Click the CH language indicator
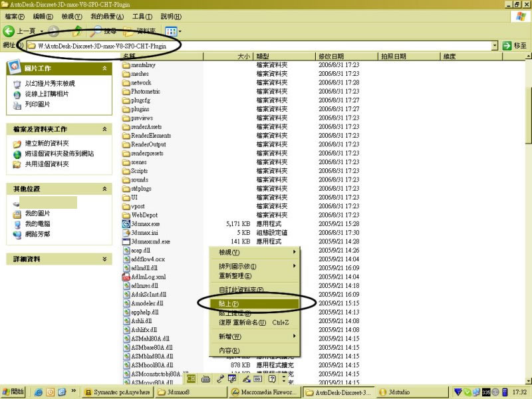Screen dimensions: 532x399 click(x=191, y=378)
